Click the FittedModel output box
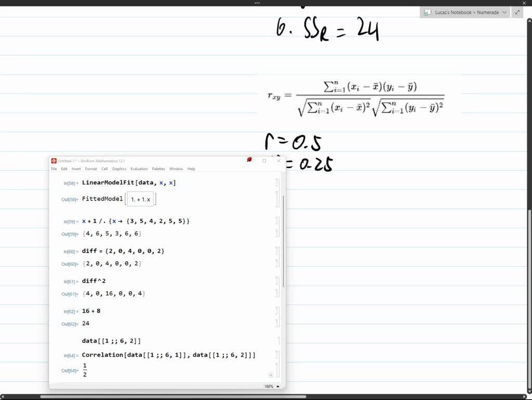 tap(140, 199)
